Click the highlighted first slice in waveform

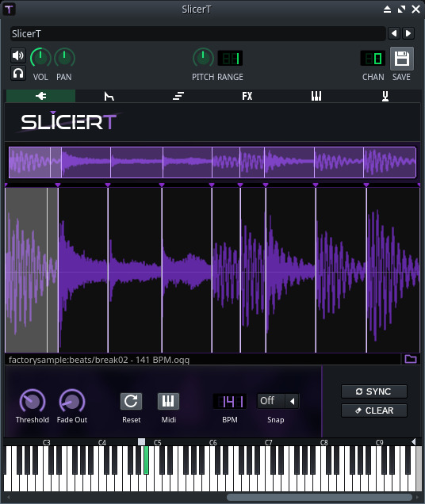32,270
